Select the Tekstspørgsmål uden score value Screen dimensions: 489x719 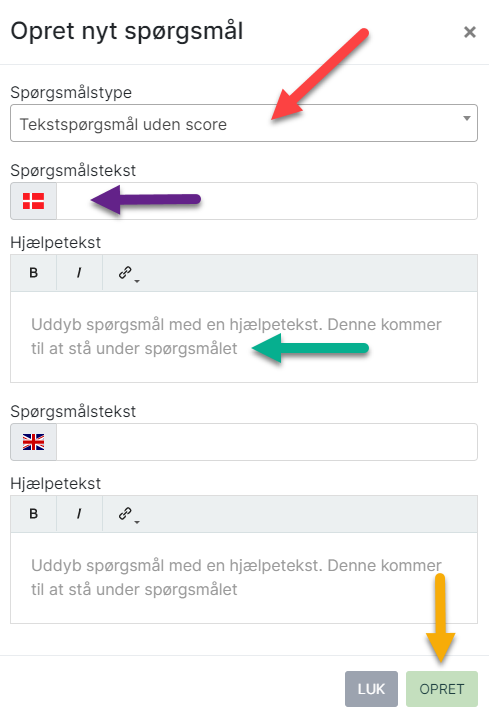point(123,124)
